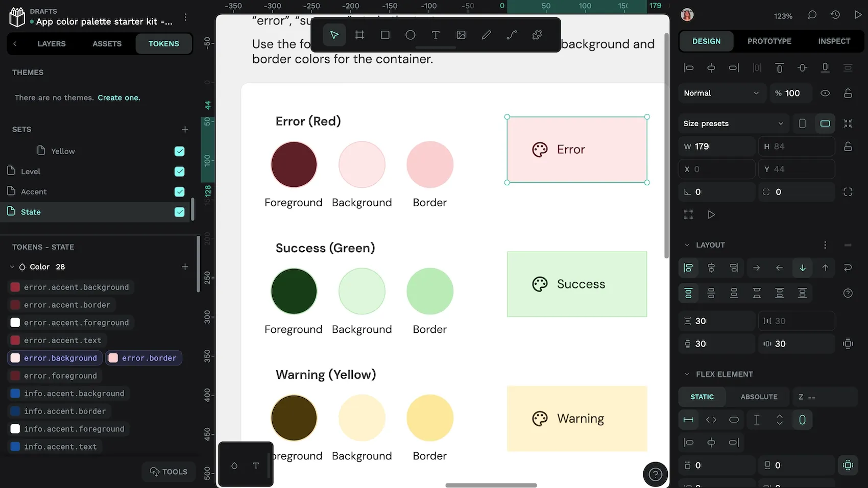This screenshot has height=488, width=868.
Task: Select the Text tool in toolbar
Action: click(436, 35)
